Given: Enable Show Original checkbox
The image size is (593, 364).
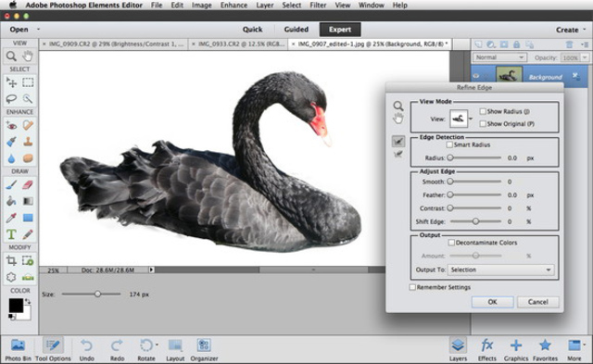Looking at the screenshot, I should (x=483, y=123).
